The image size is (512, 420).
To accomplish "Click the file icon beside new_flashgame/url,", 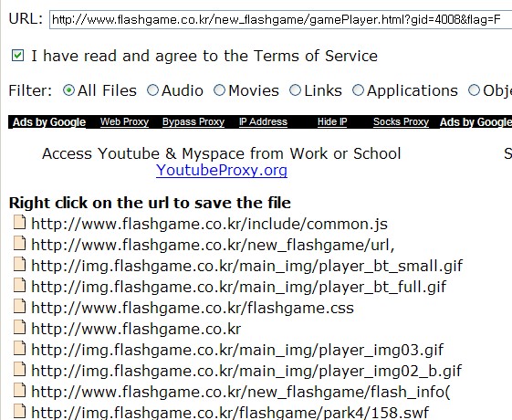I will pos(19,243).
